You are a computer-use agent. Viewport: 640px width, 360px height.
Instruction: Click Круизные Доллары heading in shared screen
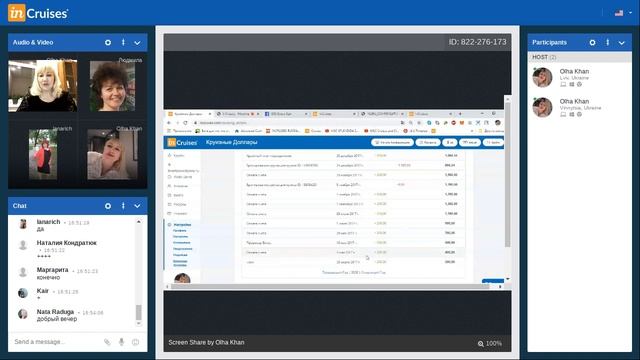[231, 142]
